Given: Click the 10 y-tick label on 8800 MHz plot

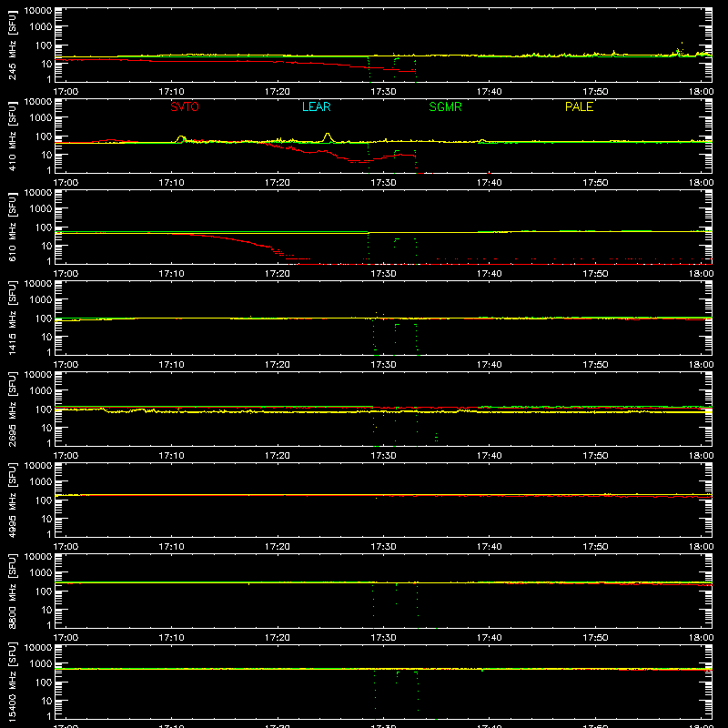Looking at the screenshot, I should (47, 610).
